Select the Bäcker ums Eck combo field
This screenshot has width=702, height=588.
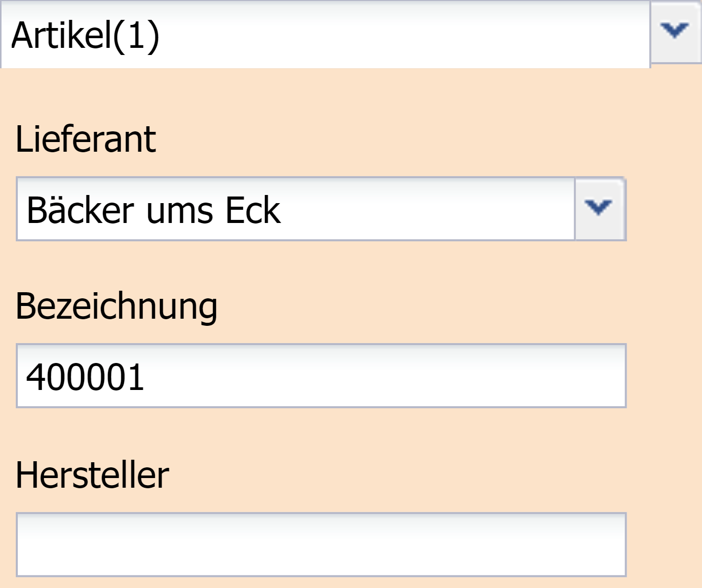pos(295,209)
